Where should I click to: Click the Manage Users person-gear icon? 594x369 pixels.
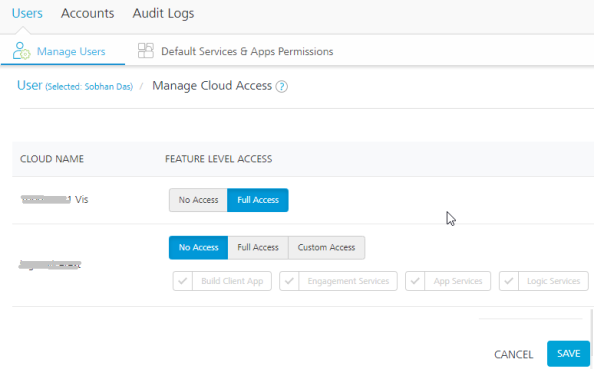[x=21, y=51]
